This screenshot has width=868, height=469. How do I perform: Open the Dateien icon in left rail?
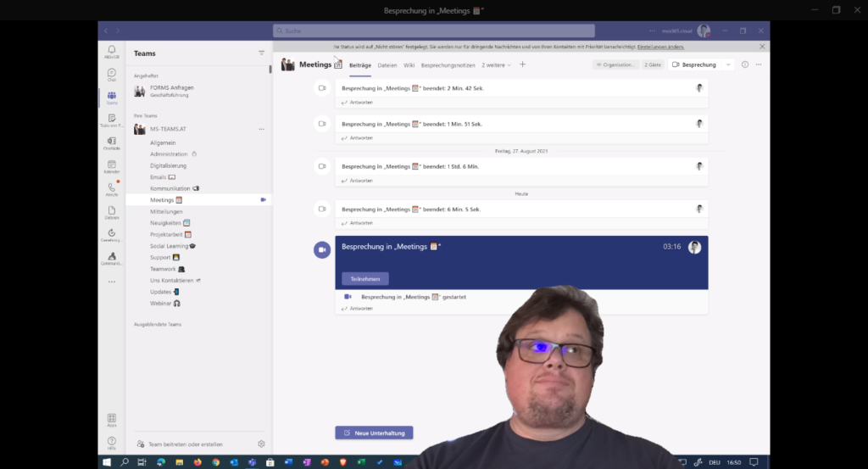click(112, 213)
